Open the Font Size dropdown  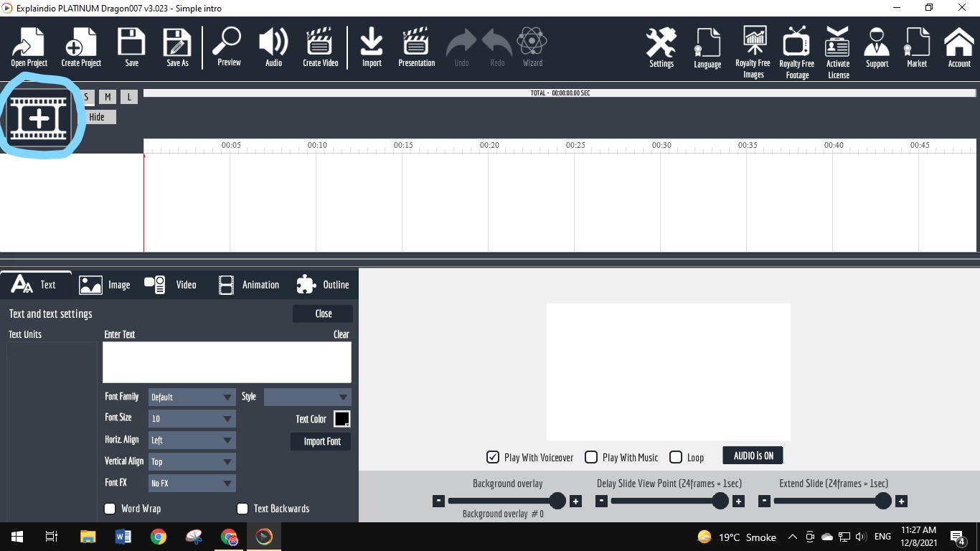point(192,418)
